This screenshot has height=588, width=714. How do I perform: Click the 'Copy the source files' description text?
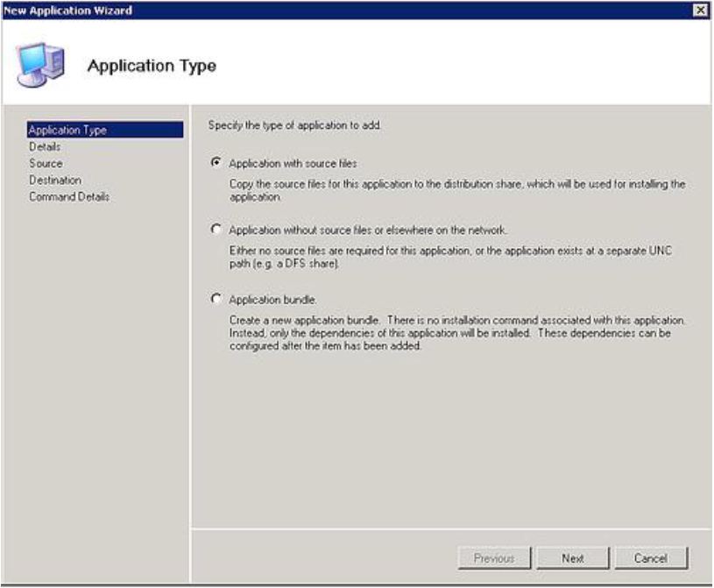457,190
